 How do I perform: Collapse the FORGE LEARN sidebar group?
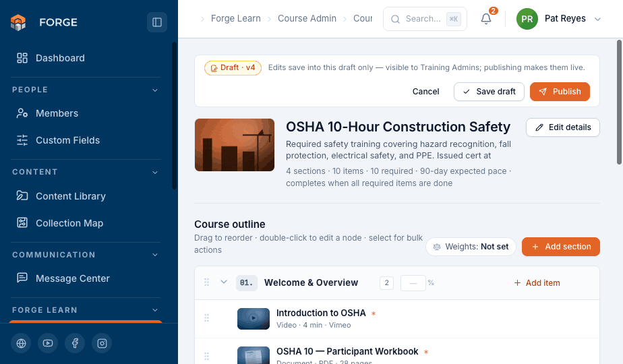[x=155, y=310]
